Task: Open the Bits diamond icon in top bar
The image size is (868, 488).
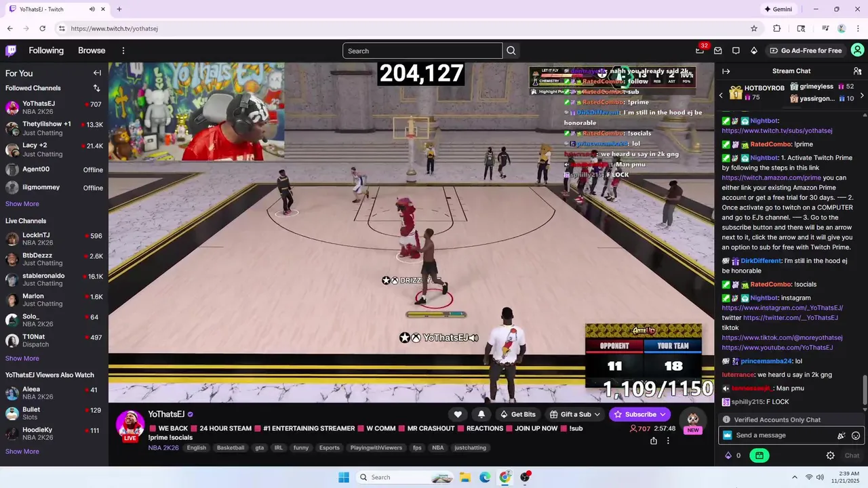Action: pyautogui.click(x=753, y=51)
